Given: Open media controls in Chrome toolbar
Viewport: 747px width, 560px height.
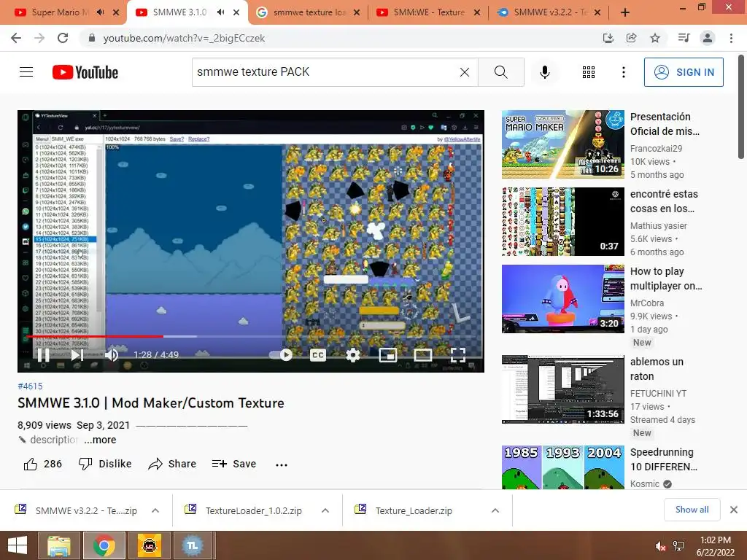Looking at the screenshot, I should tap(684, 38).
